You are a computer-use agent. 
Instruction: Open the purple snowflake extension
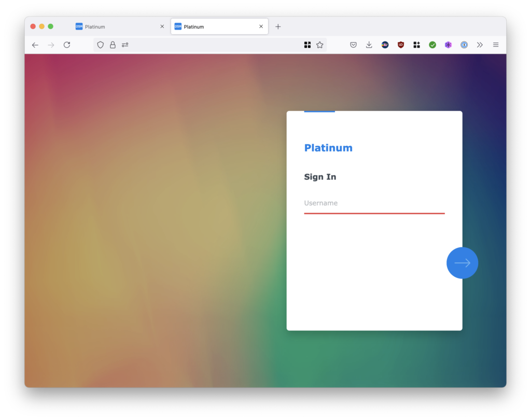click(x=449, y=45)
